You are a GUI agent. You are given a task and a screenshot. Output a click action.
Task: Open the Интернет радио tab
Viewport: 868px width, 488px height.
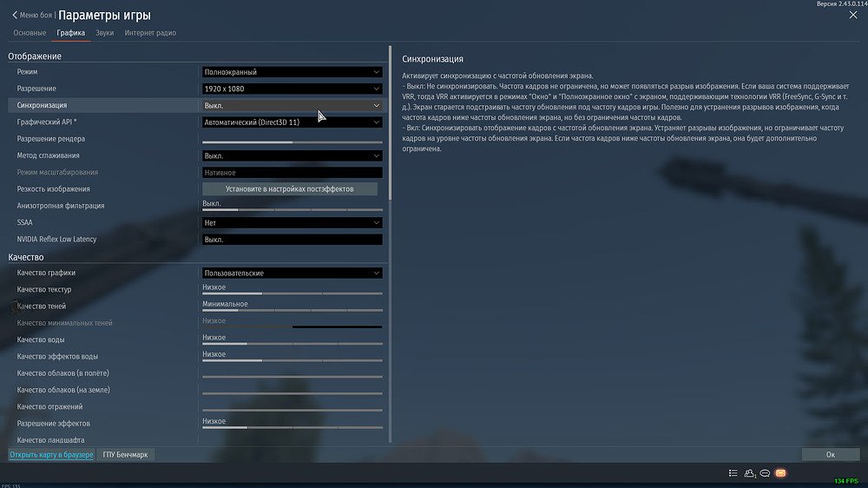pyautogui.click(x=150, y=33)
